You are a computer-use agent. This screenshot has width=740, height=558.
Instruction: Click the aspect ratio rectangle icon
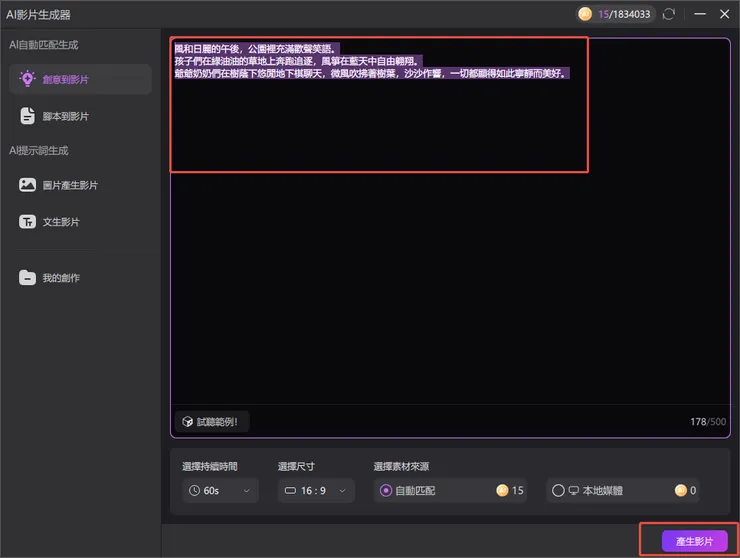tap(290, 490)
